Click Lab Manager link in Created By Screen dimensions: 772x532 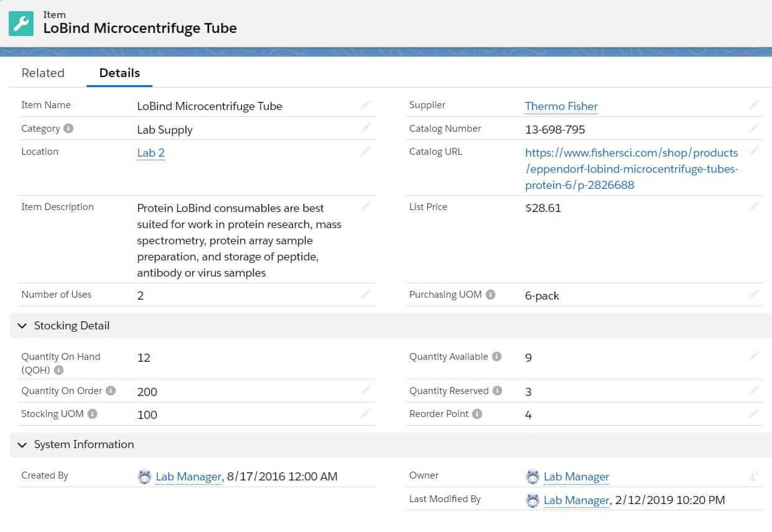tap(188, 477)
